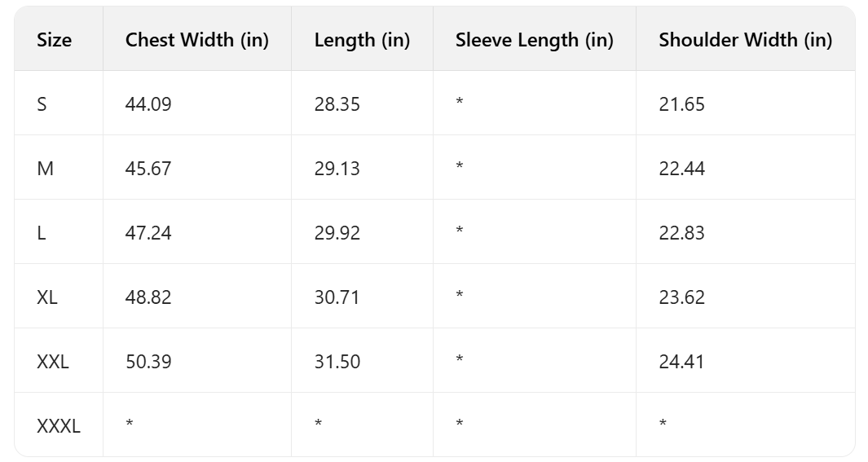Click the L size row label
The height and width of the screenshot is (462, 868).
42,233
